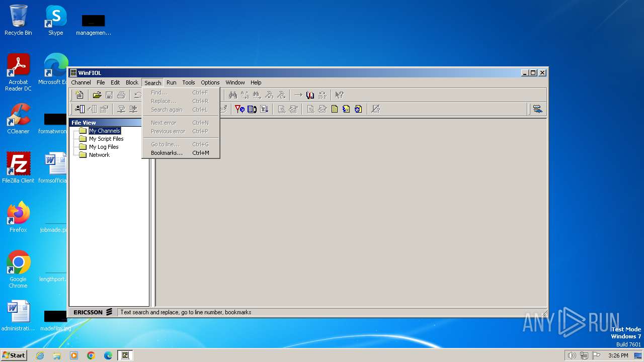Click the list with down arrow icon

tap(264, 109)
